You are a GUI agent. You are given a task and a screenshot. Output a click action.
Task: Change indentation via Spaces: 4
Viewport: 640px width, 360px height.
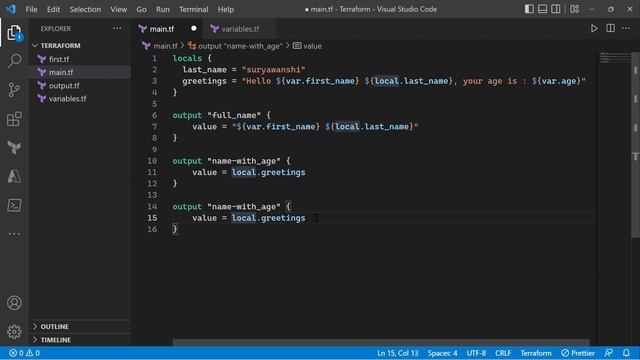442,353
